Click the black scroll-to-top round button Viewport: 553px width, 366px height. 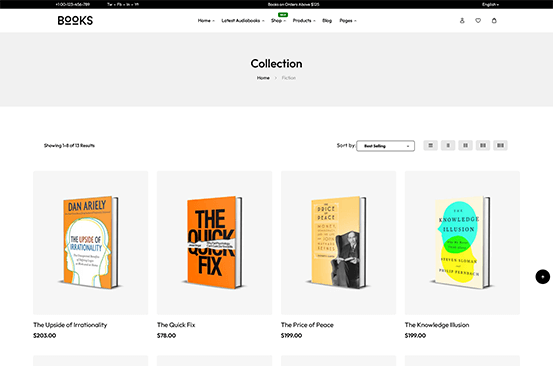(x=543, y=277)
